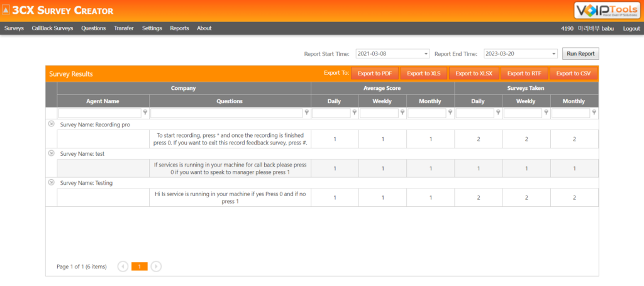644x286 pixels.
Task: Click the Questions filter input
Action: [x=226, y=113]
